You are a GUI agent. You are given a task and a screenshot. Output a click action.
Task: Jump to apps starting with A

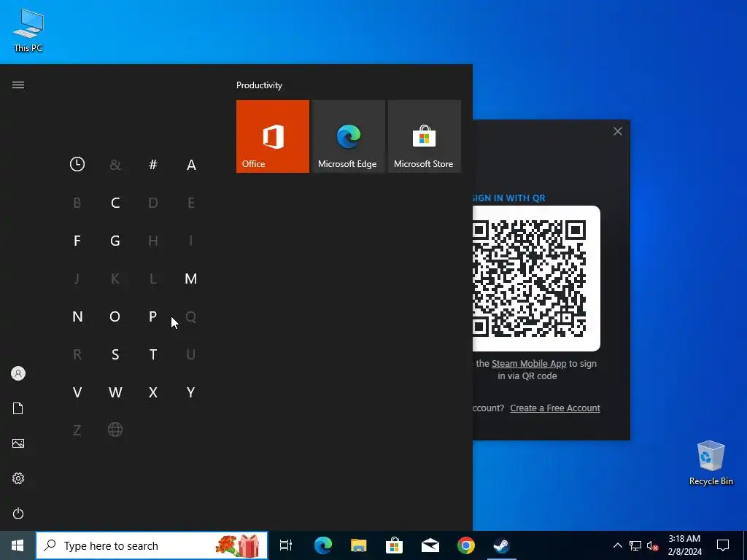click(x=191, y=165)
